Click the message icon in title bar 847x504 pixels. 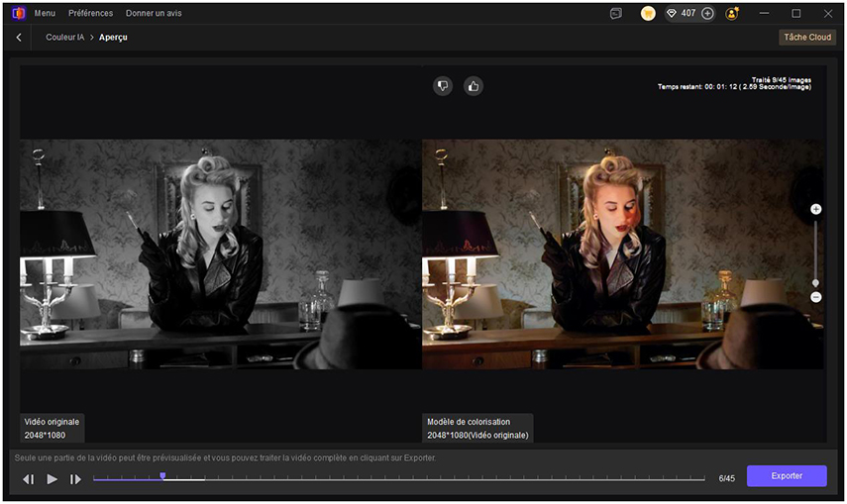click(x=616, y=14)
